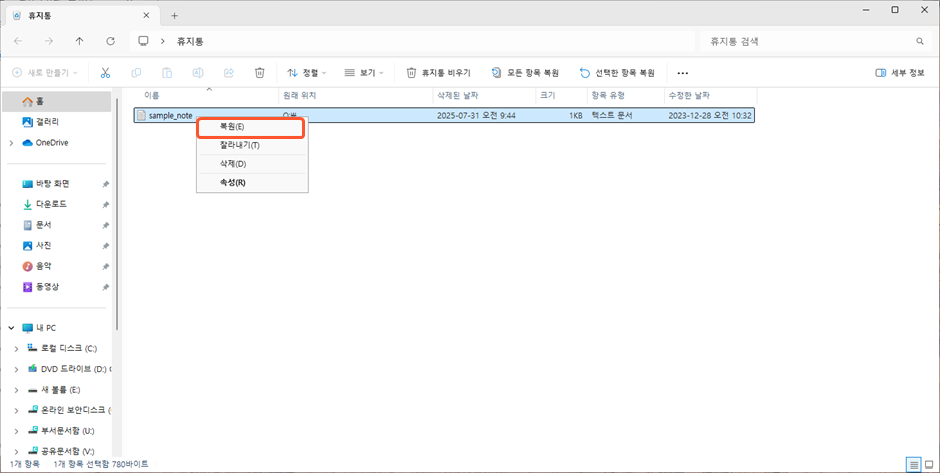Click the delete trash icon in toolbar
Screen dimensions: 940x473
click(x=259, y=73)
